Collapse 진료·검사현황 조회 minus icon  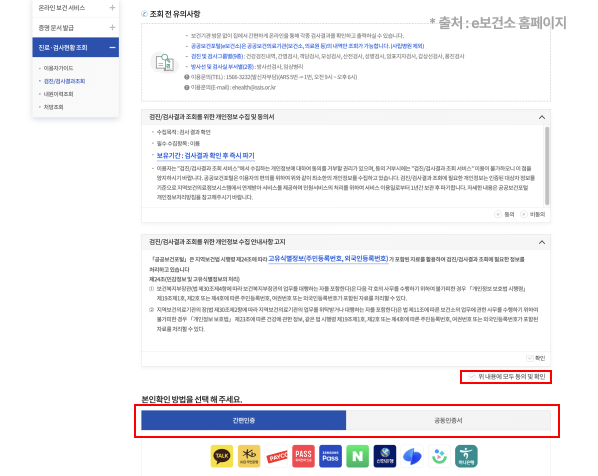tap(112, 48)
